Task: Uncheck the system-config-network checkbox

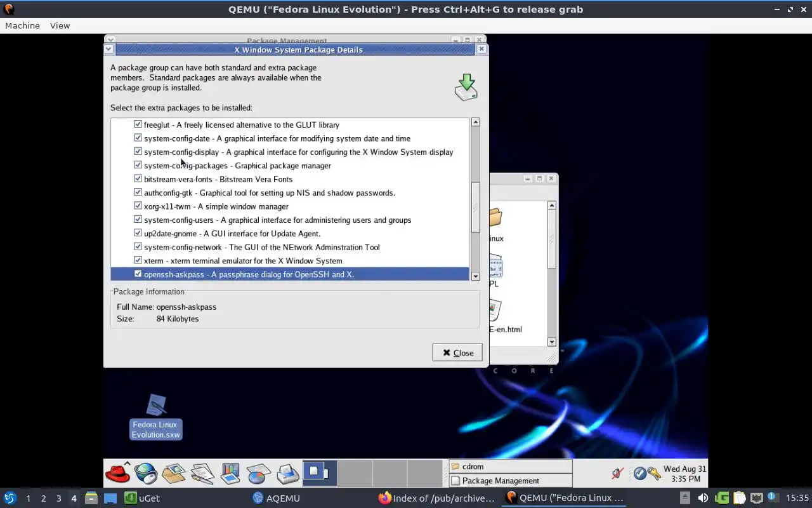Action: [x=138, y=247]
